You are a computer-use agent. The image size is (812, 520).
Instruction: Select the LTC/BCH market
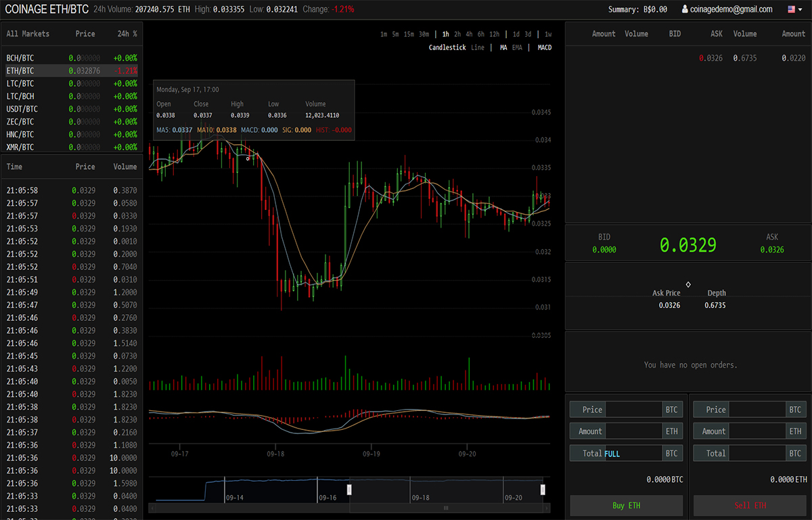(72, 96)
